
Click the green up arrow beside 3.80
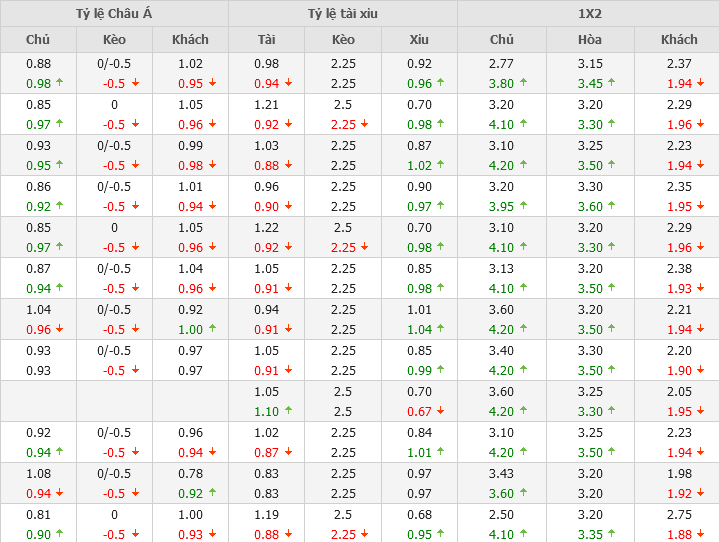[524, 84]
